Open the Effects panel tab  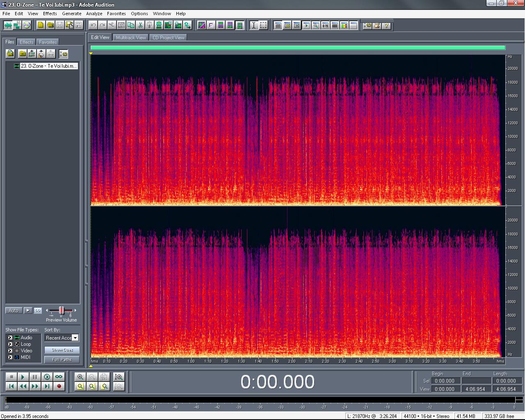click(x=27, y=42)
